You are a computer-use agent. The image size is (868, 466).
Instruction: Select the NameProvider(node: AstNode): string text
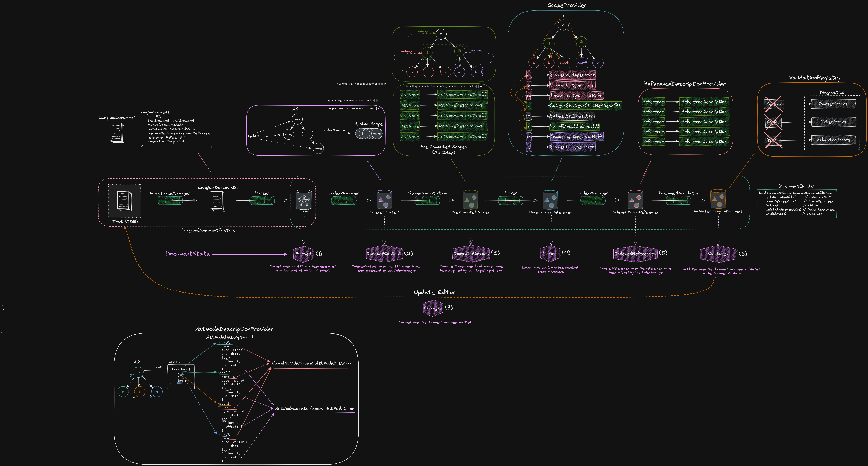pyautogui.click(x=311, y=363)
